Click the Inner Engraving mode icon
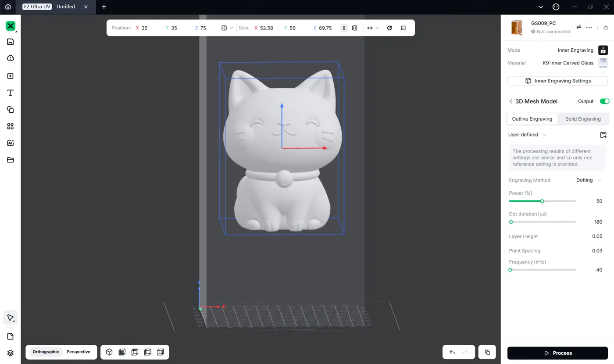 click(x=603, y=50)
